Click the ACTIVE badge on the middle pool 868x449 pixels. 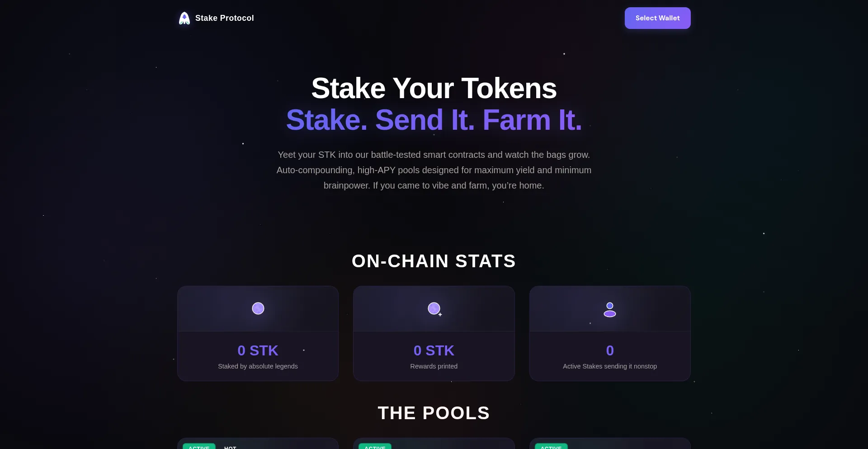[375, 447]
